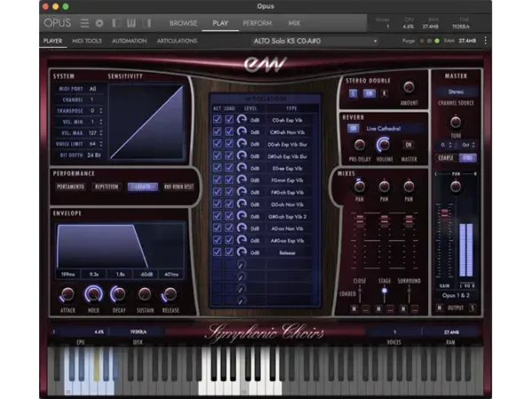Click the Rnd Robin Reset button

pos(179,186)
